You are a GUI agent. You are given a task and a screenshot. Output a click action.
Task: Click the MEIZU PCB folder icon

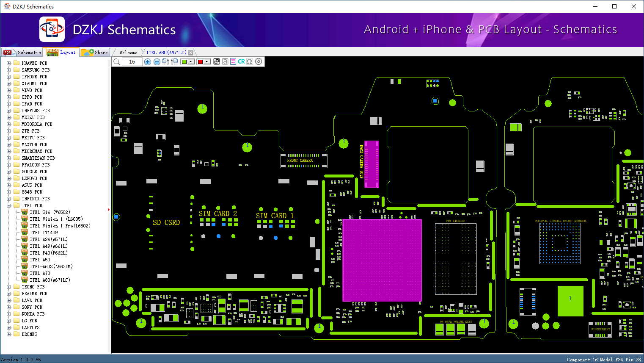[17, 117]
